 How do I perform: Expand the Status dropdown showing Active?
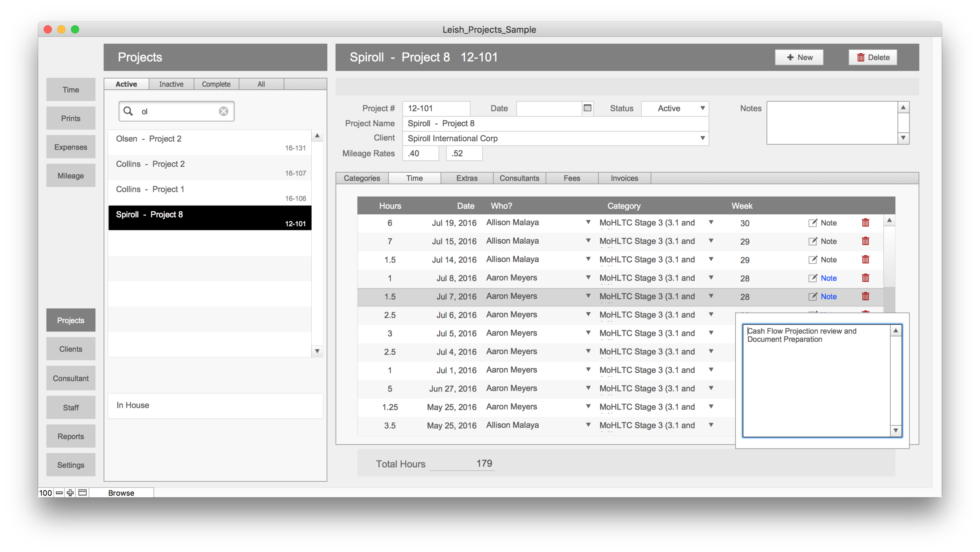(x=702, y=108)
